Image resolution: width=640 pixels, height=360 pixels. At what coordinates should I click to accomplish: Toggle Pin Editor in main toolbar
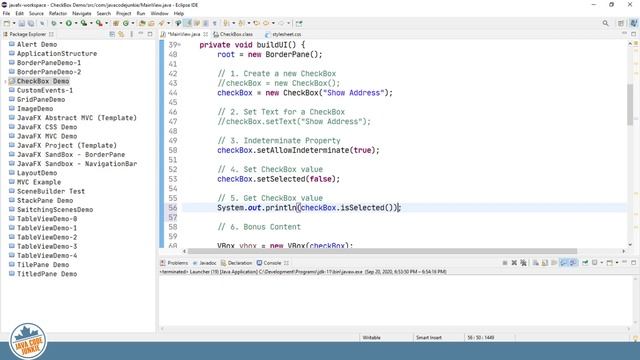click(x=299, y=24)
